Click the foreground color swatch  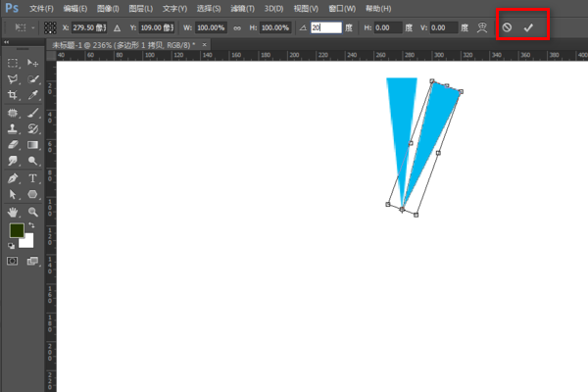coord(17,231)
